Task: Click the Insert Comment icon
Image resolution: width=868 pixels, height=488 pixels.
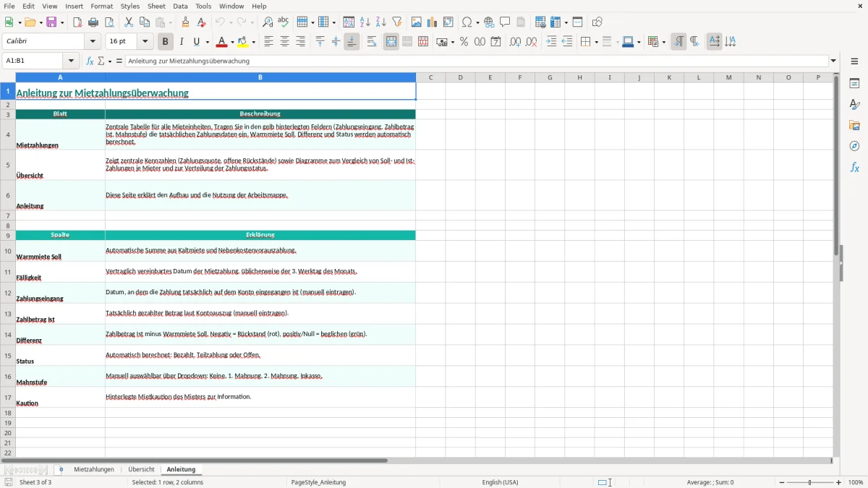Action: 505,22
